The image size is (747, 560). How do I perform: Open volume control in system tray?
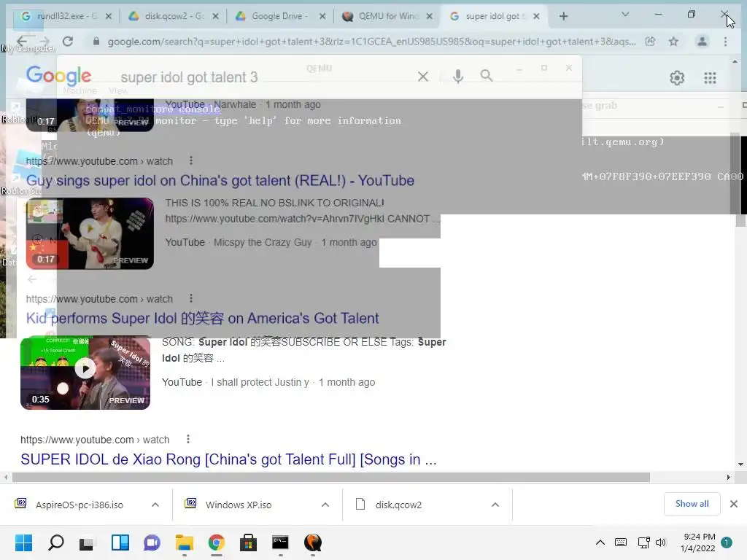[661, 542]
